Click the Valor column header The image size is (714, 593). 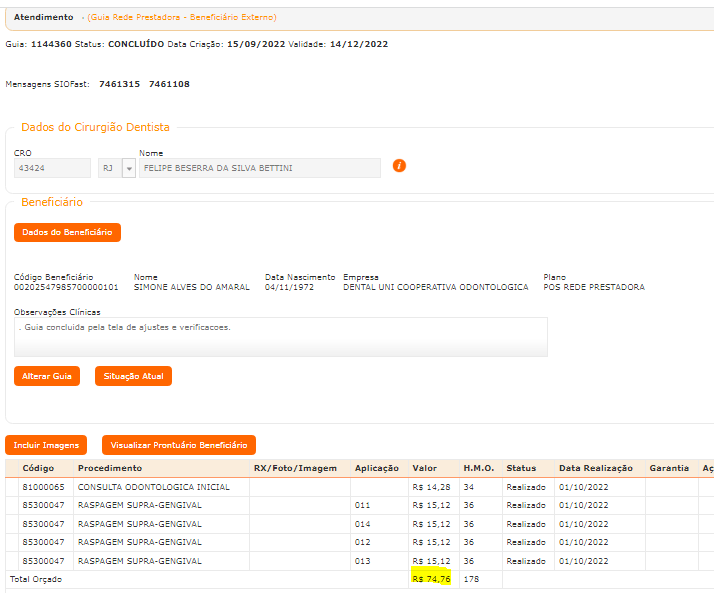click(424, 468)
